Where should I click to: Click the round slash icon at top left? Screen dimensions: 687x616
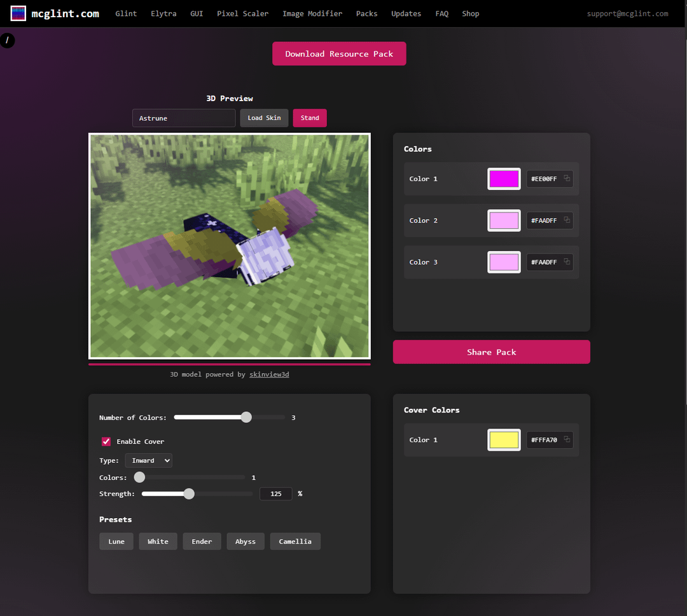click(8, 41)
